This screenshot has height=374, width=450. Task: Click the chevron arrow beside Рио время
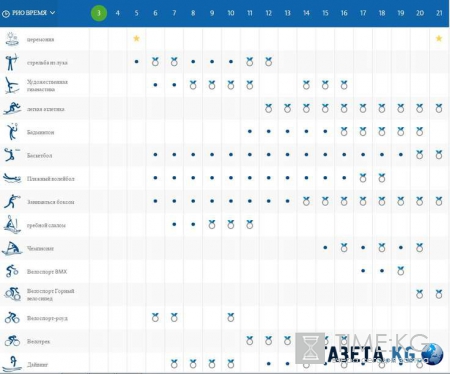point(52,13)
